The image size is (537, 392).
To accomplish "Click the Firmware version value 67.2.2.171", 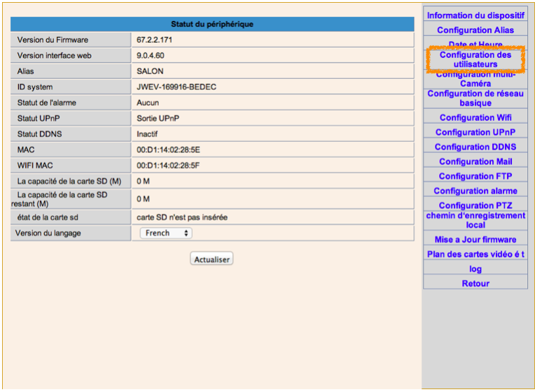I will click(x=155, y=40).
